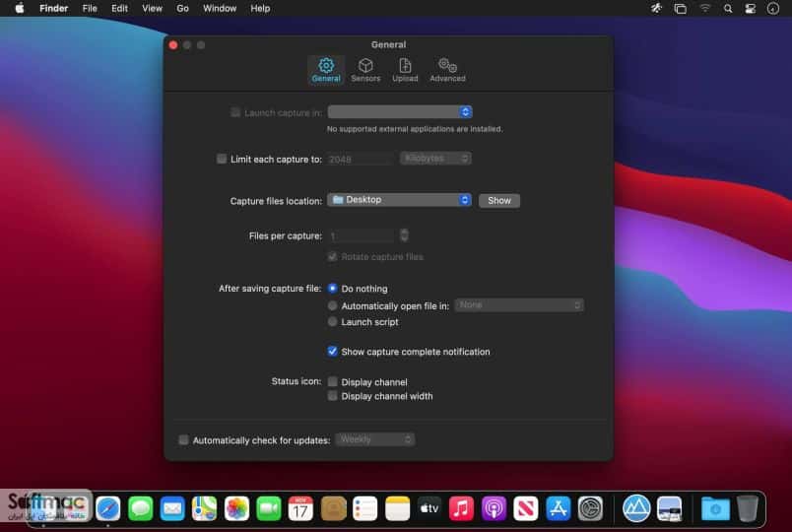Close the General preferences window
This screenshot has width=792, height=532.
(x=173, y=45)
